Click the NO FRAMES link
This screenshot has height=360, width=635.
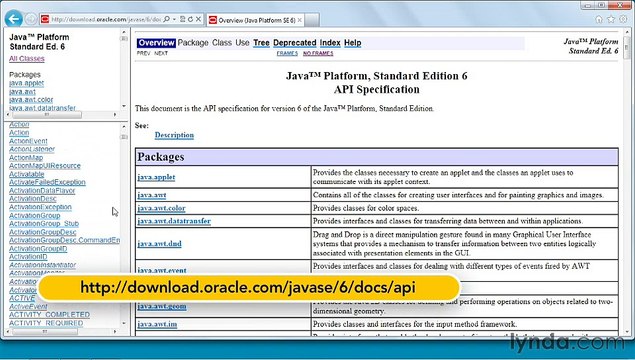(x=318, y=53)
